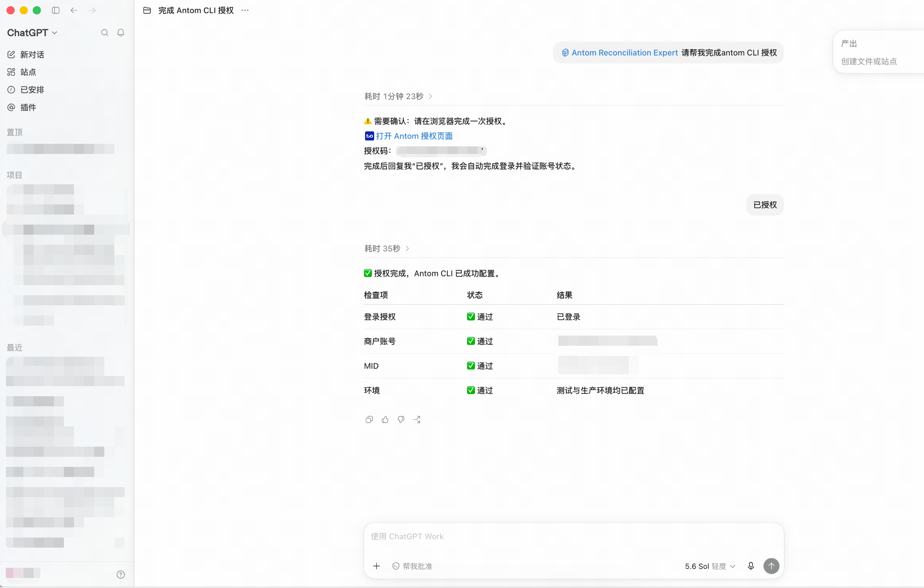Open 已安排 in the sidebar
The image size is (924, 588).
click(x=26, y=90)
